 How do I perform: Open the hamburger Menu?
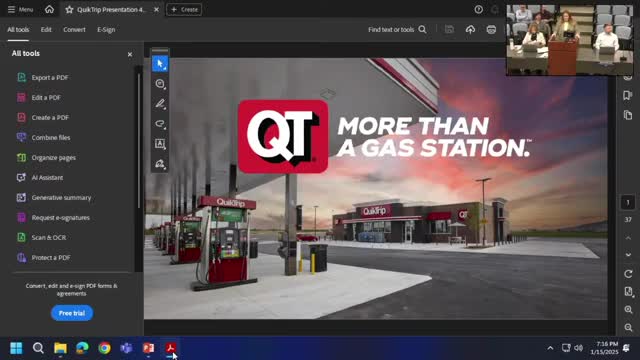tap(20, 9)
